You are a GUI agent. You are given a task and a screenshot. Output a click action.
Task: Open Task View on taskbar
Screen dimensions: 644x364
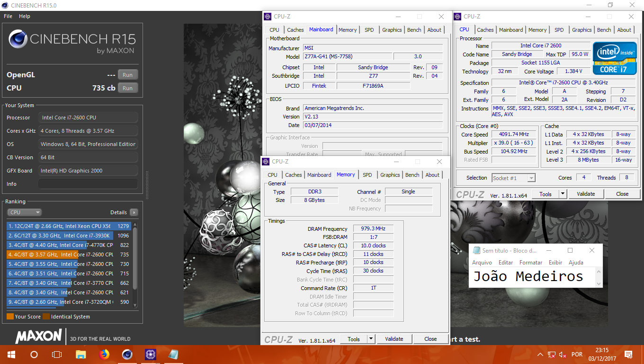pyautogui.click(x=57, y=355)
